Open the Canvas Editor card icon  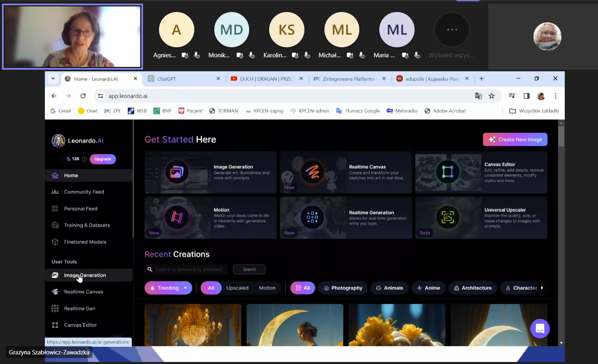coord(447,172)
